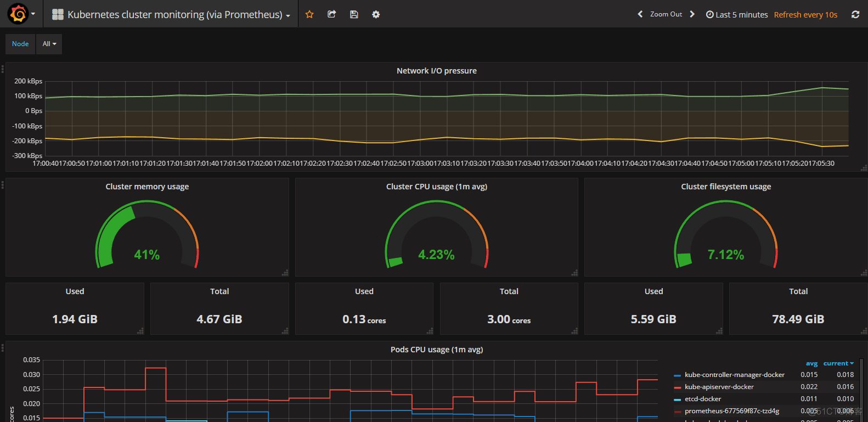868x422 pixels.
Task: Open Cluster filesystem usage panel title menu
Action: click(726, 187)
